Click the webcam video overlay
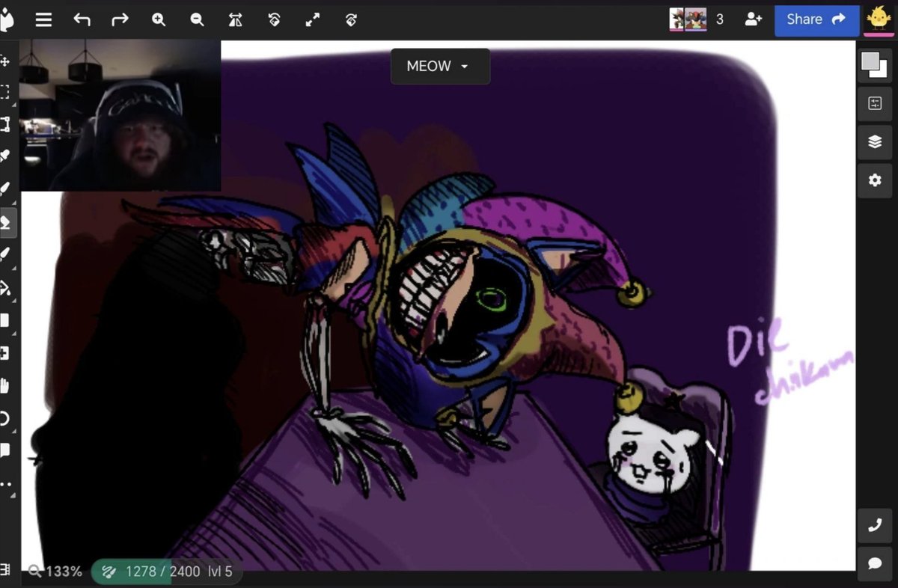898x588 pixels. 120,115
